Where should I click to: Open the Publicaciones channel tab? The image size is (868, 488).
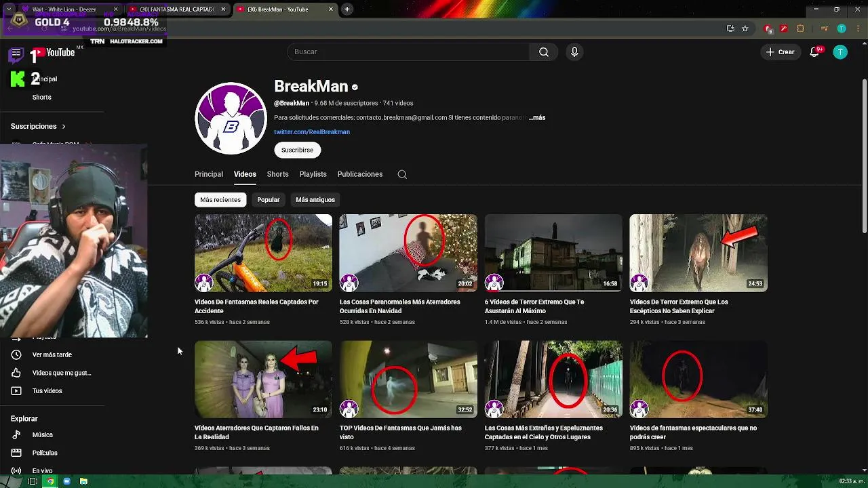coord(360,174)
